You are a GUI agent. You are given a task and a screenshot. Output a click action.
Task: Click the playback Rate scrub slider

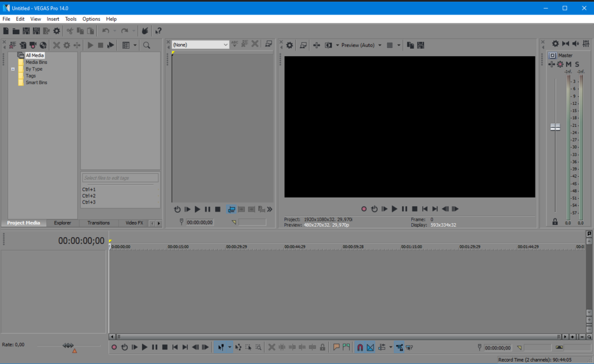tap(68, 345)
